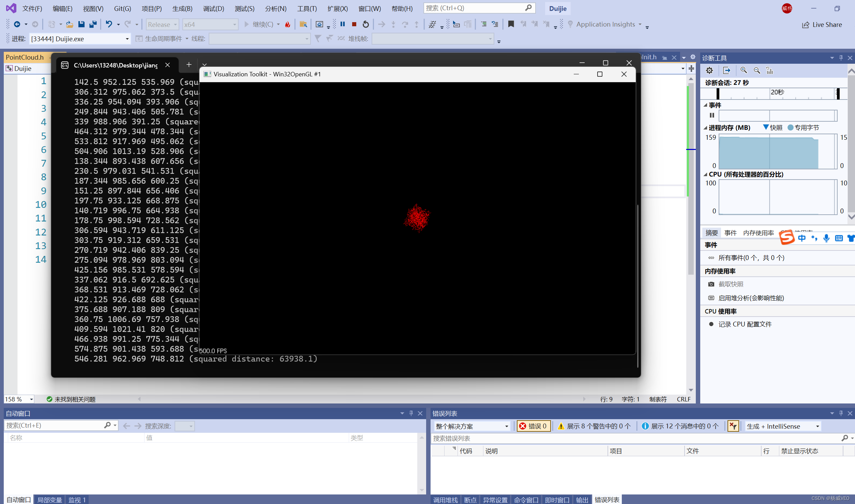
Task: Toggle the 错误 0 filter in error list
Action: [533, 426]
